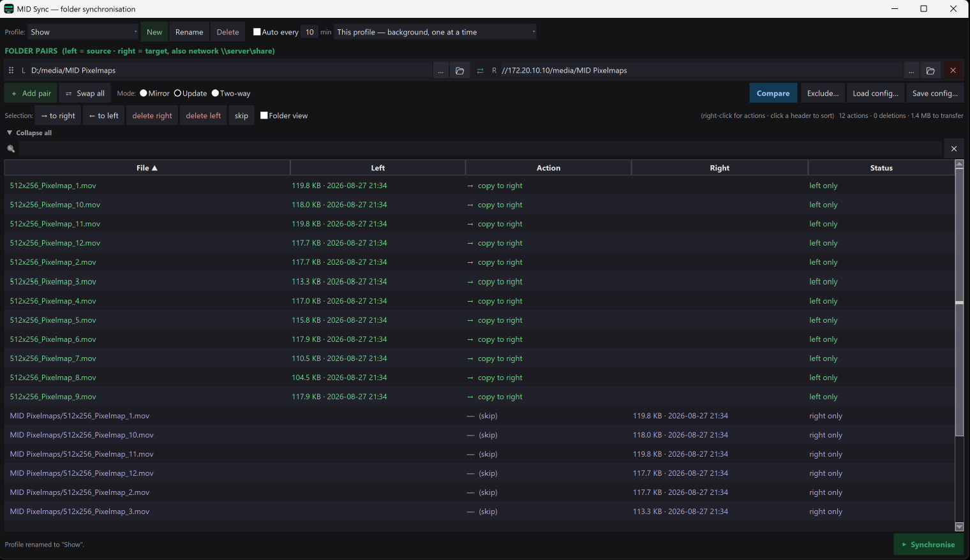Click copy to right action for 512x256_Pixelmap_9.mov
The image size is (970, 560).
coord(495,397)
